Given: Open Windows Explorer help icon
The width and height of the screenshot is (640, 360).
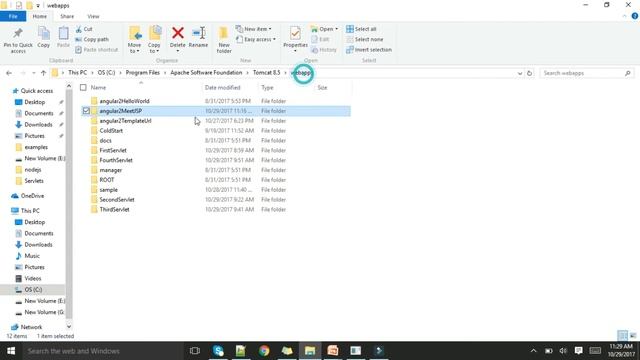Looking at the screenshot, I should (x=635, y=16).
